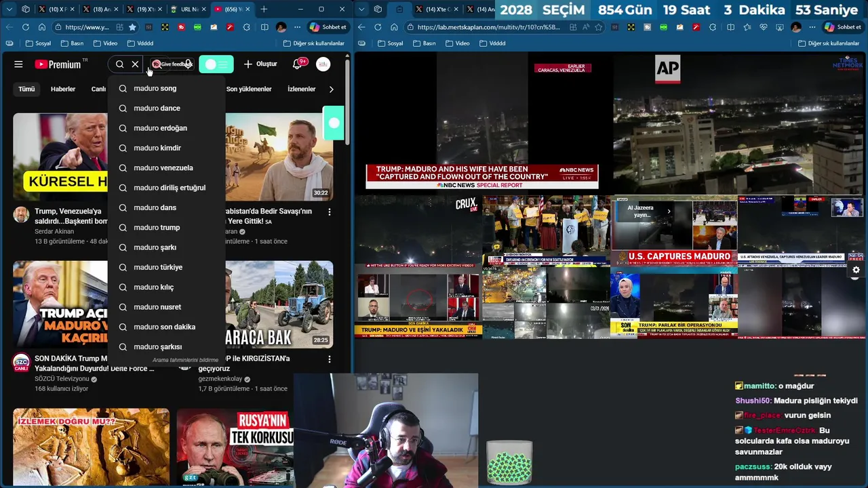This screenshot has width=868, height=488.
Task: Go to home page in left browser
Action: 42,27
